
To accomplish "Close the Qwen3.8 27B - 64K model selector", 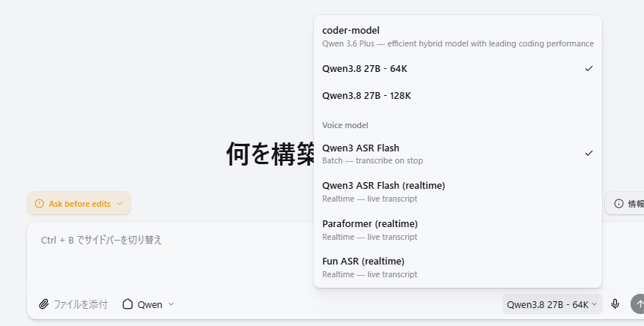I will click(553, 304).
